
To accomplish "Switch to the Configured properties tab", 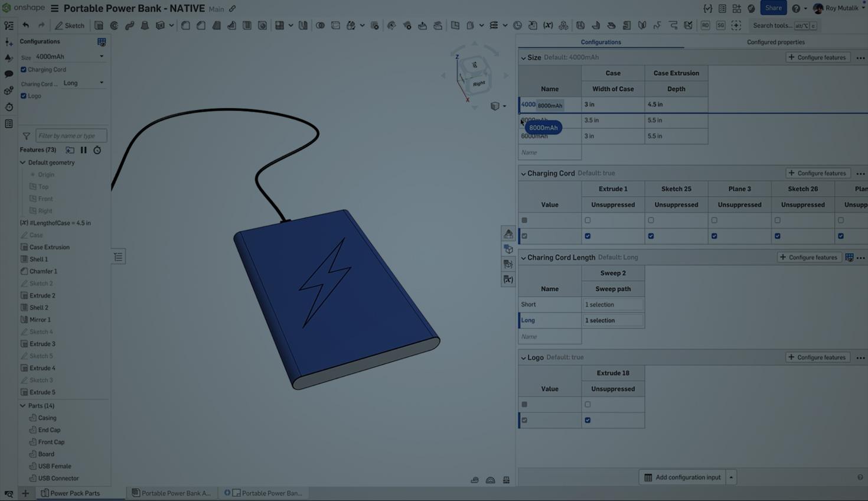I will tap(775, 42).
